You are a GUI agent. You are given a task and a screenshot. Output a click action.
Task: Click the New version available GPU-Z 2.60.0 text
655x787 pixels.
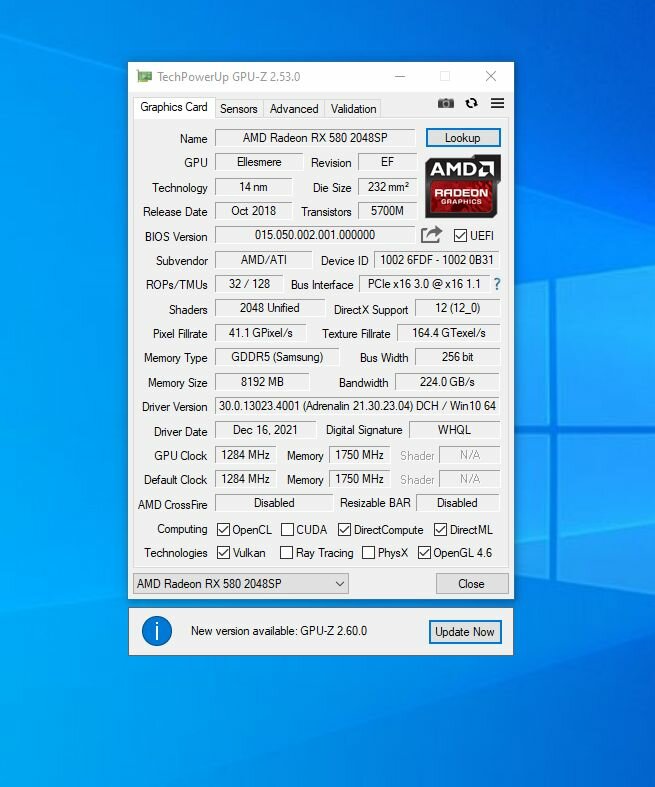(279, 631)
